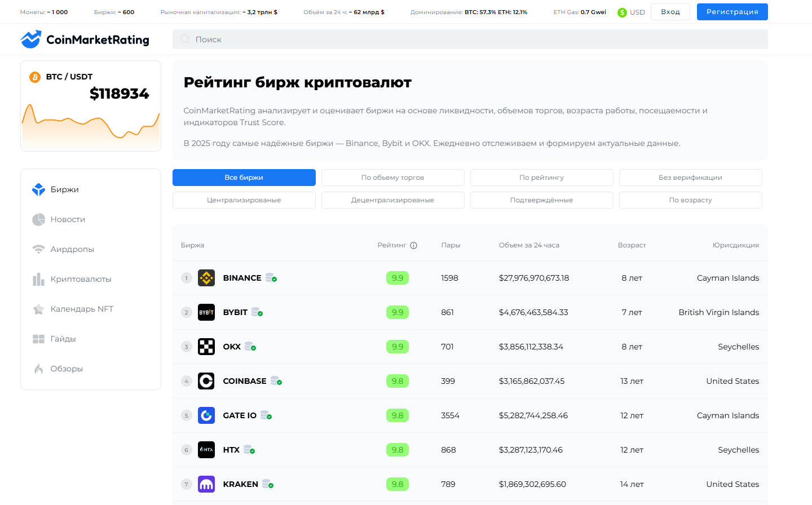
Task: Open the Kraken exchange logo icon
Action: pyautogui.click(x=206, y=484)
